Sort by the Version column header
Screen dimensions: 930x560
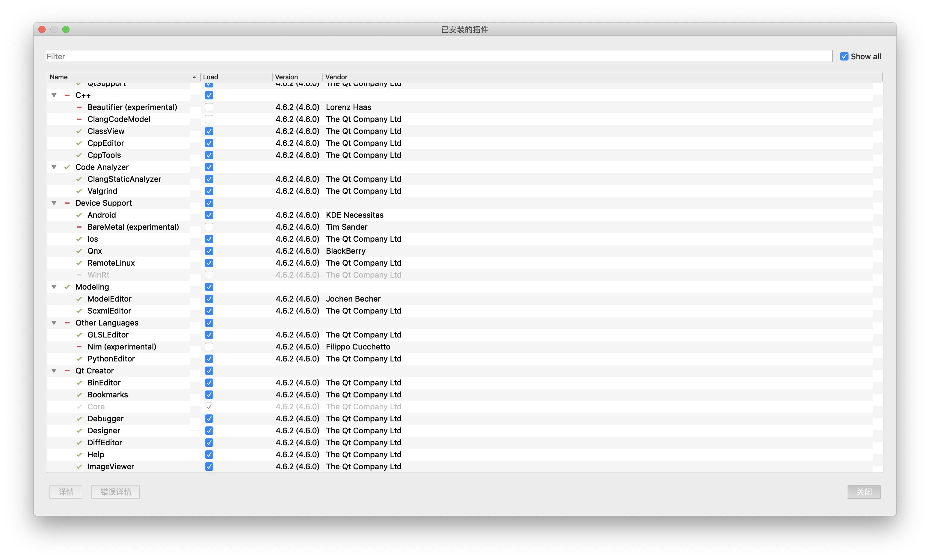pyautogui.click(x=298, y=77)
